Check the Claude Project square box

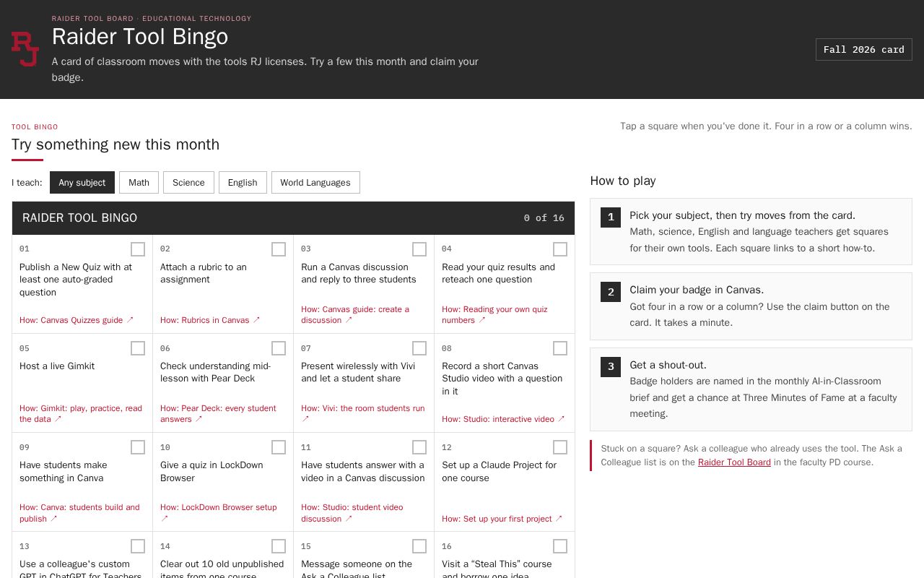click(560, 447)
